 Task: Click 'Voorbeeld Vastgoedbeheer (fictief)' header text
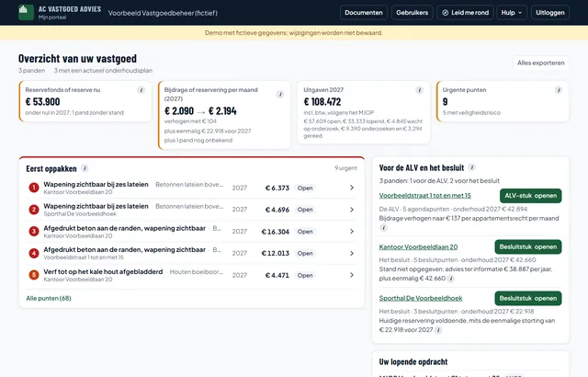click(163, 13)
